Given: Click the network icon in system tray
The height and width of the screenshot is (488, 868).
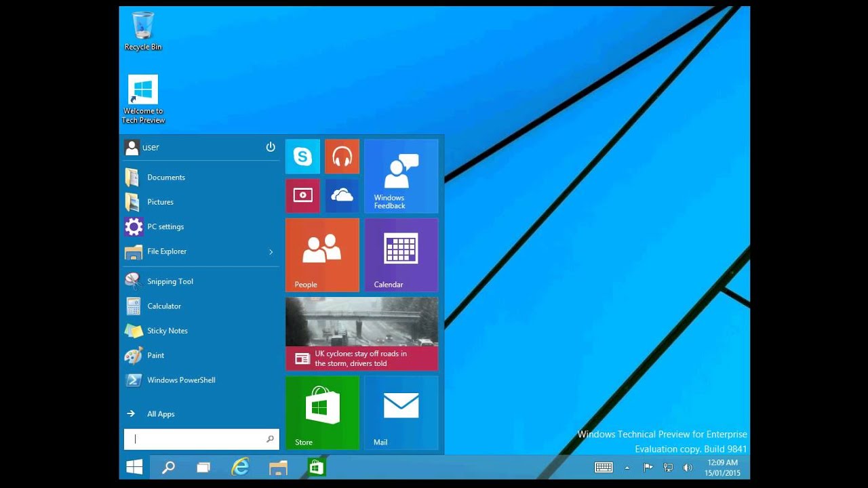Looking at the screenshot, I should tap(668, 467).
